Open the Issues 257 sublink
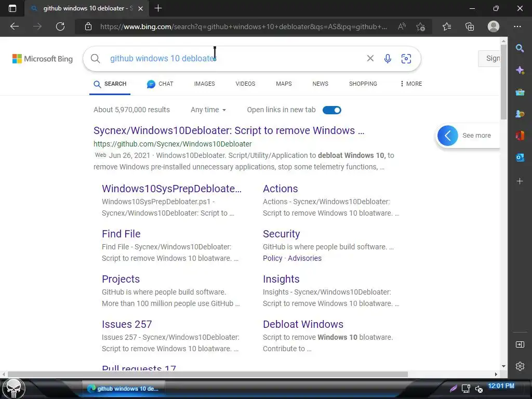Image resolution: width=532 pixels, height=399 pixels. point(127,324)
